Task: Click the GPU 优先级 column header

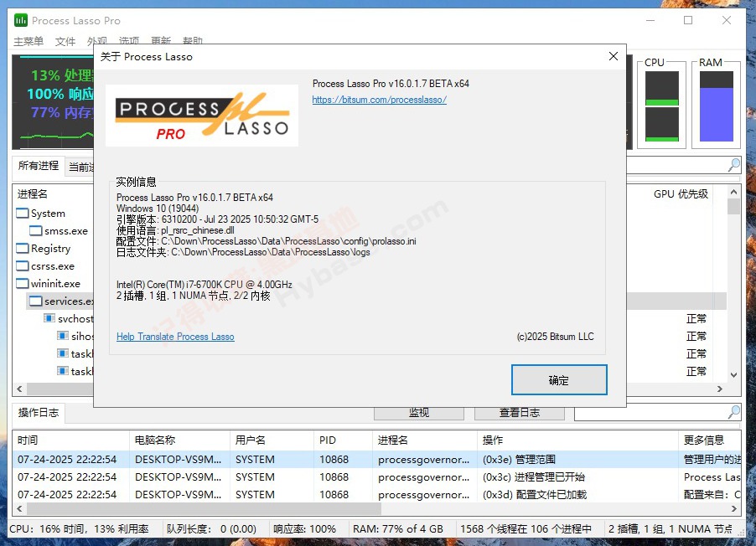Action: click(x=681, y=193)
